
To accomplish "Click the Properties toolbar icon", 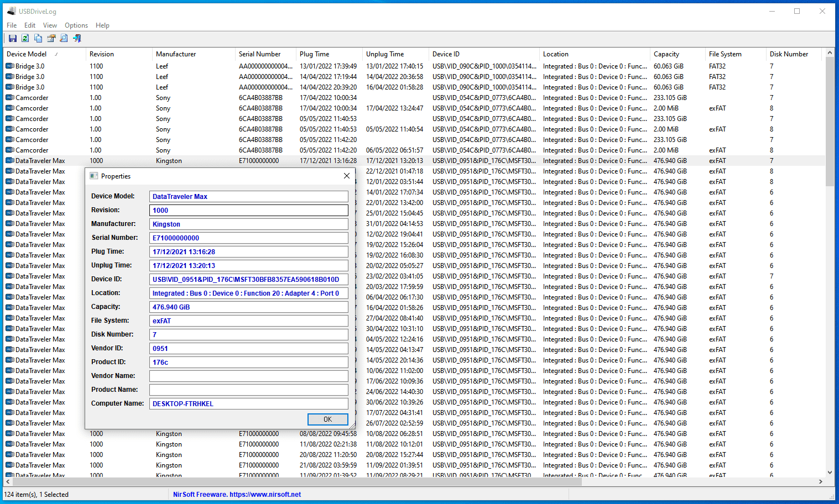I will click(x=51, y=38).
